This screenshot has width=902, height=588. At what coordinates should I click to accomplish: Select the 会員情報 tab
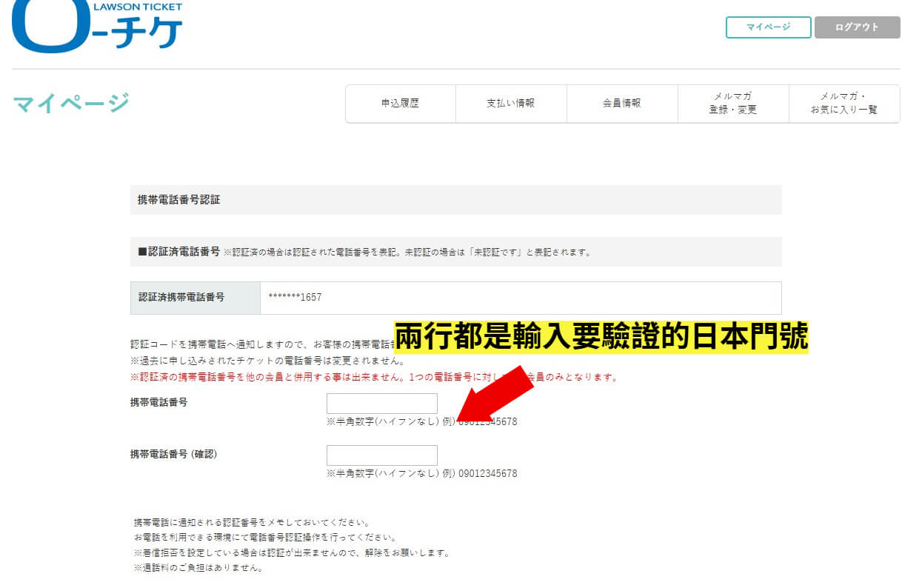(621, 104)
